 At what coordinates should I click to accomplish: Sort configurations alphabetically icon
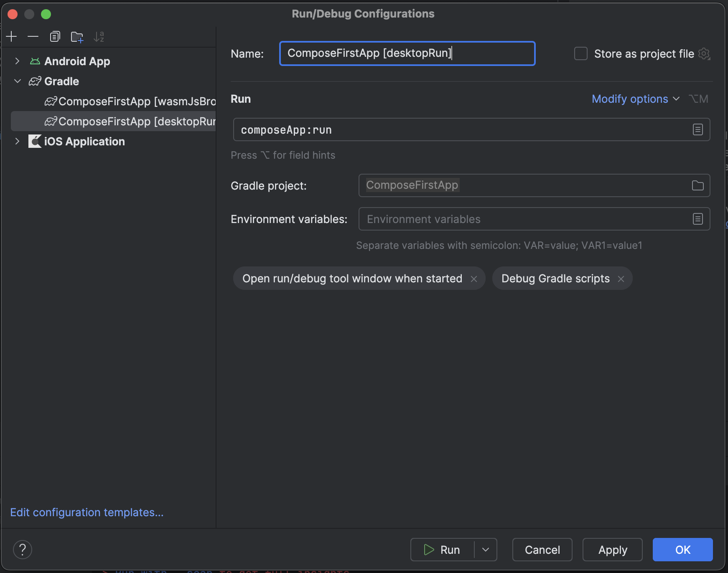99,37
